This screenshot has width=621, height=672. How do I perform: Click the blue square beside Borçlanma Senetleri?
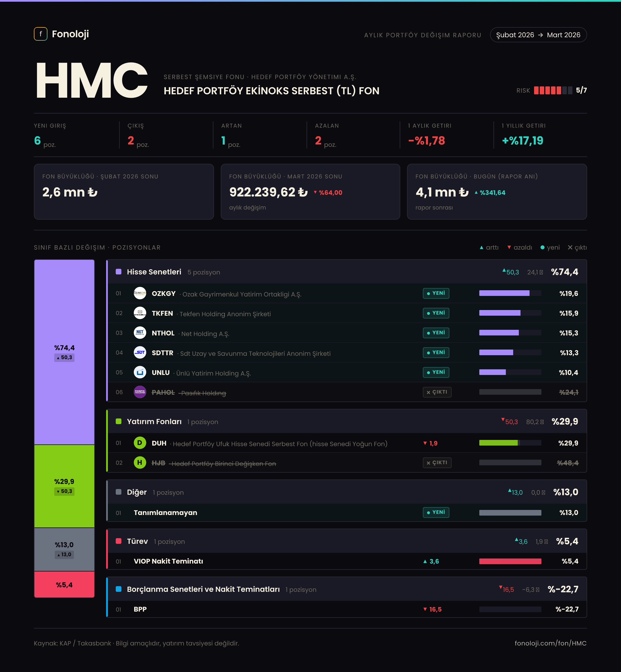[x=119, y=589]
